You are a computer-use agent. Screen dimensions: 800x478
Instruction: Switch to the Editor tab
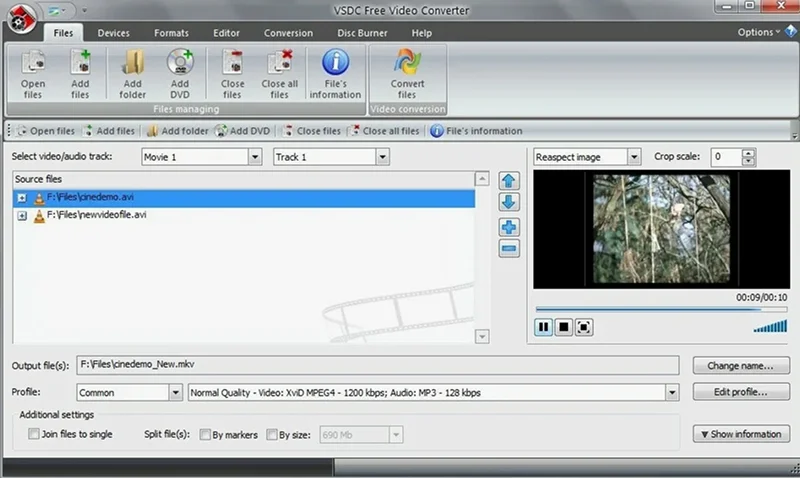coord(227,33)
